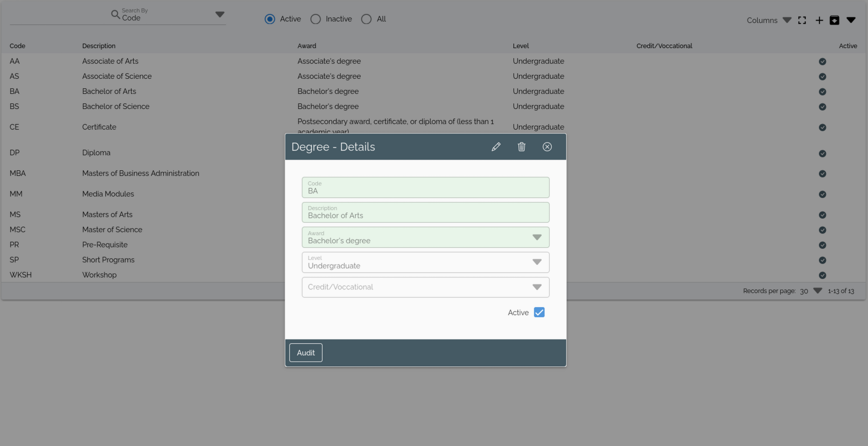Uncheck the Active checkbox in the dialog
Viewport: 868px width, 446px height.
(x=539, y=312)
